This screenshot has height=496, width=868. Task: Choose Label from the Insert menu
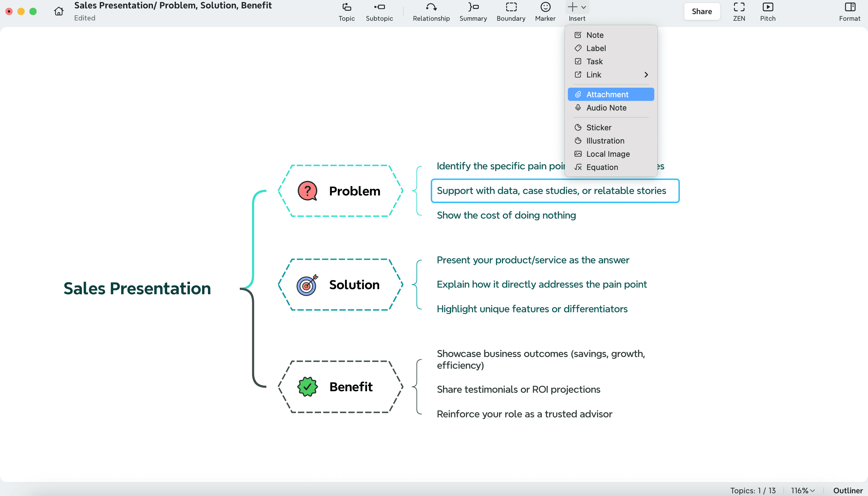click(610, 48)
